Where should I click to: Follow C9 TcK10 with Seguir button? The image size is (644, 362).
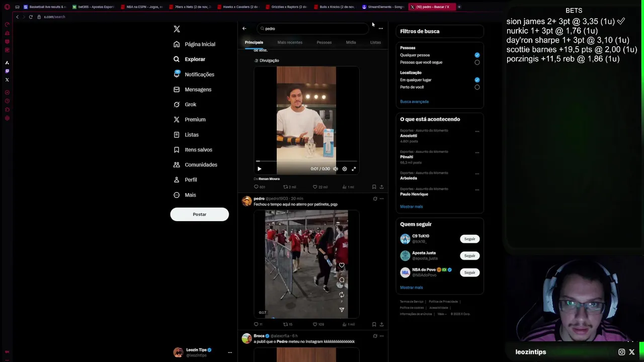(469, 239)
